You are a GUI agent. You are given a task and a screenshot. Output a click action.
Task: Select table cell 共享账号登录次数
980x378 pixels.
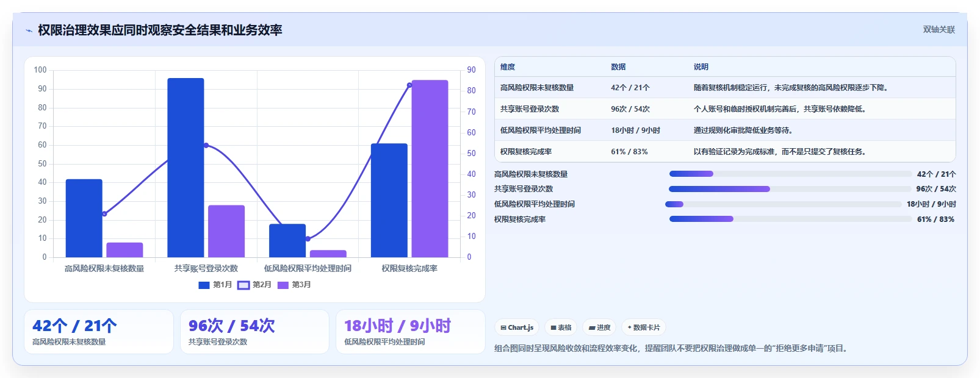point(530,109)
